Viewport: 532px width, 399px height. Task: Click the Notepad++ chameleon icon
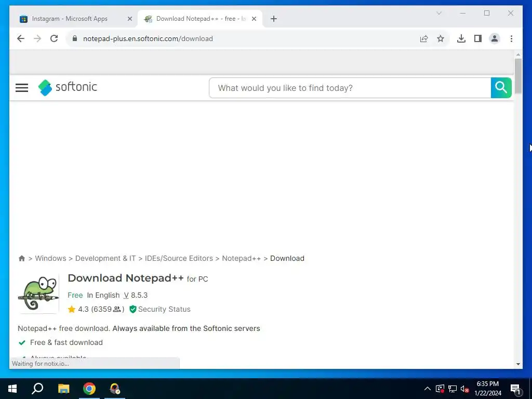(x=38, y=294)
